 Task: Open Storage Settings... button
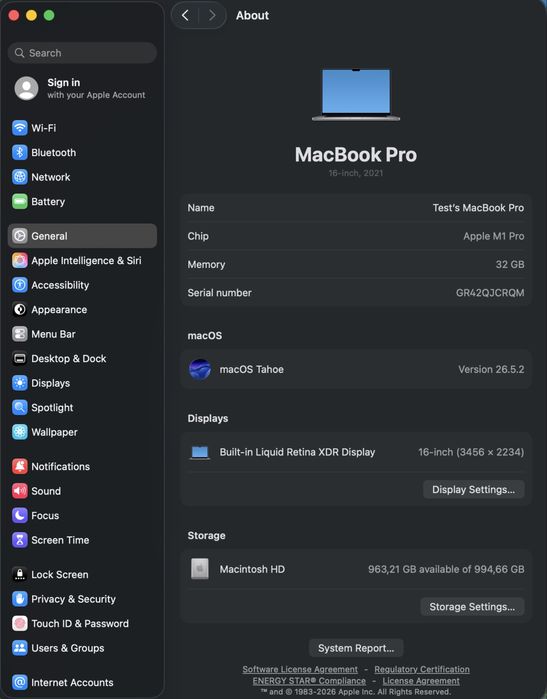click(472, 607)
